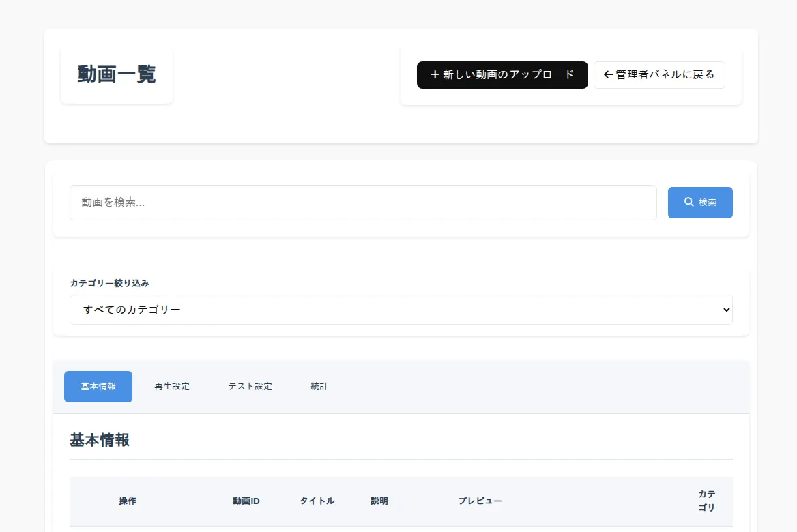Select the 基本情報 tab
The height and width of the screenshot is (532, 797).
pos(98,387)
